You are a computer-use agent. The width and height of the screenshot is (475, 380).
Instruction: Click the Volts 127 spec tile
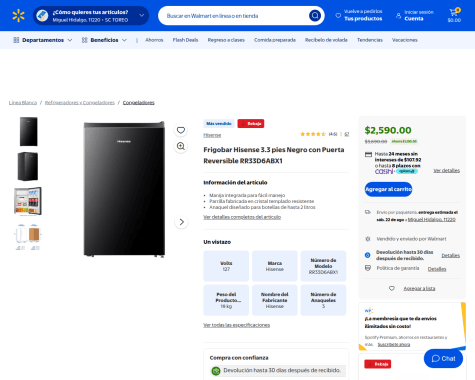click(x=226, y=266)
